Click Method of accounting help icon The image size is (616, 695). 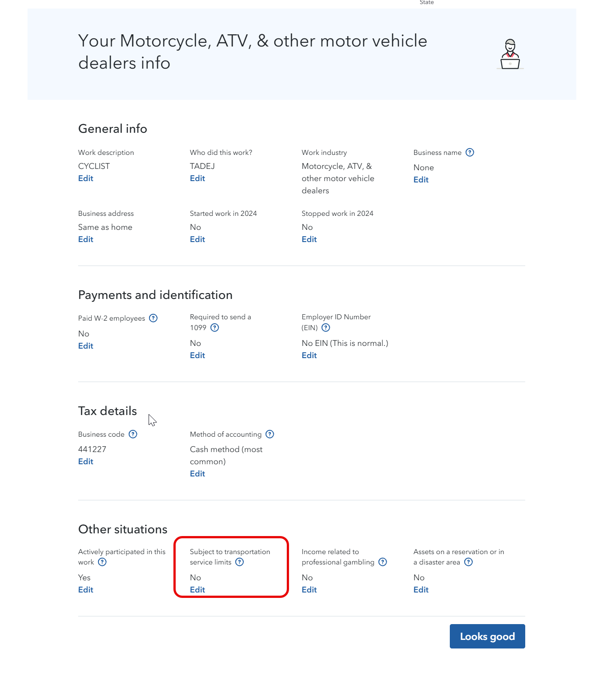[270, 434]
